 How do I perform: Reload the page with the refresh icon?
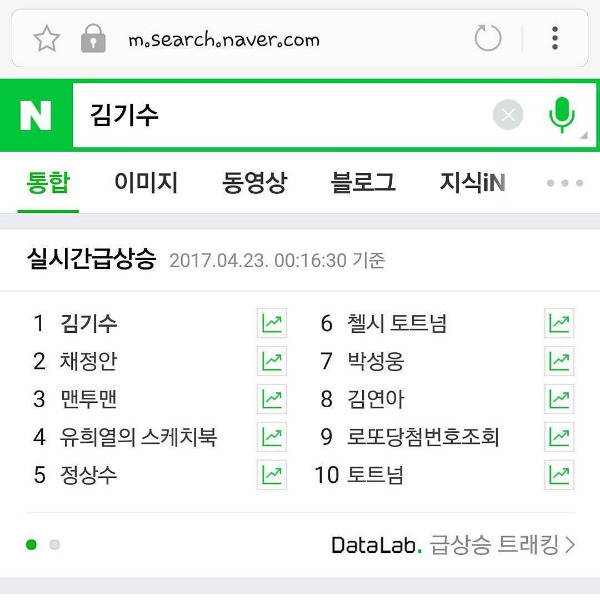click(487, 39)
